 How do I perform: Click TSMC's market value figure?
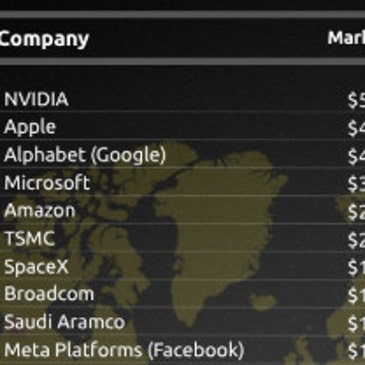(x=356, y=239)
